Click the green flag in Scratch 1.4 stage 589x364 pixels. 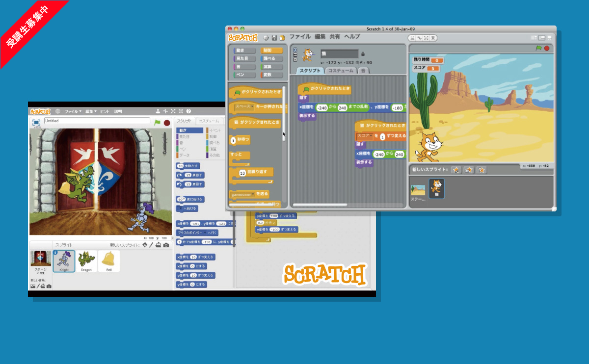tap(538, 48)
